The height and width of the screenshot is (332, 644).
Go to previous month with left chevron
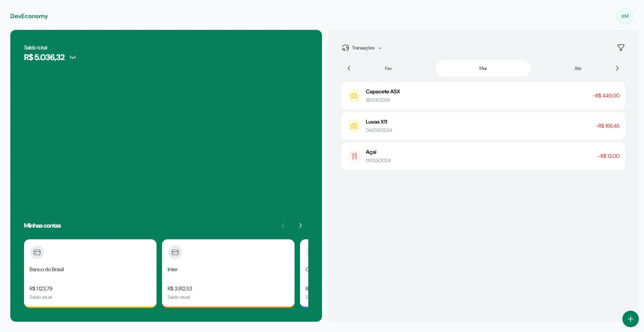point(349,68)
